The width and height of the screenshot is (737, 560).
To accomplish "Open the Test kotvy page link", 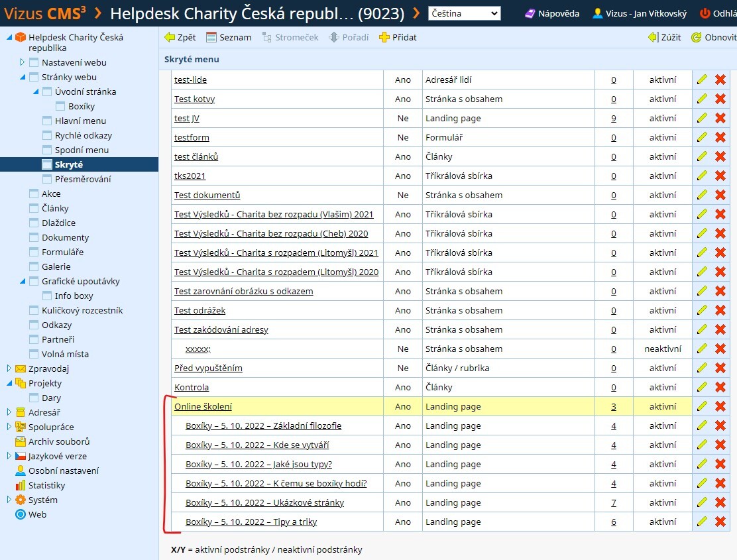I will 195,99.
